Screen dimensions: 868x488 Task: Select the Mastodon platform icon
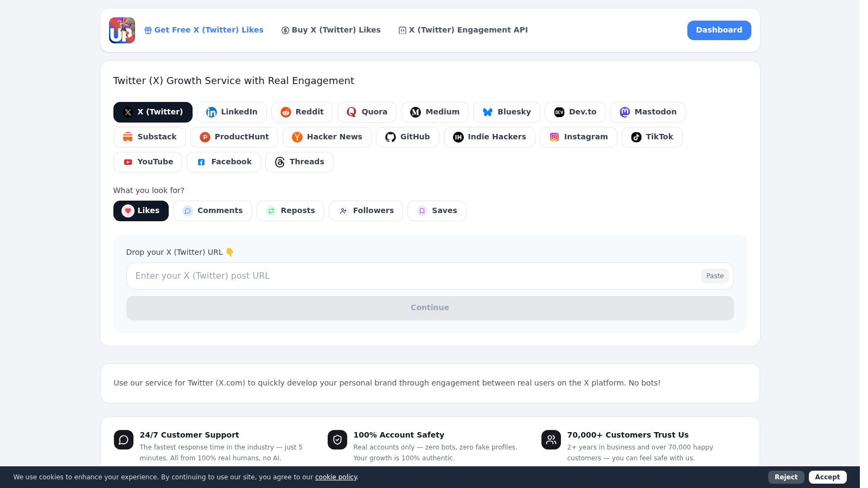[x=625, y=112]
